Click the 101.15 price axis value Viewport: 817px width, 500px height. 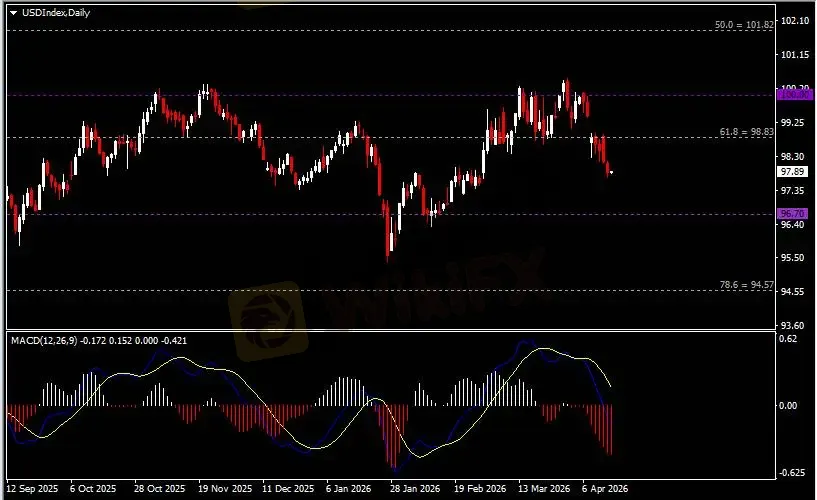795,54
